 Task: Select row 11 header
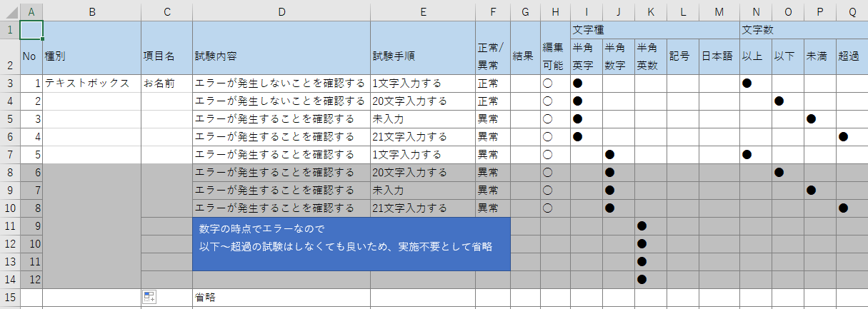[10, 226]
